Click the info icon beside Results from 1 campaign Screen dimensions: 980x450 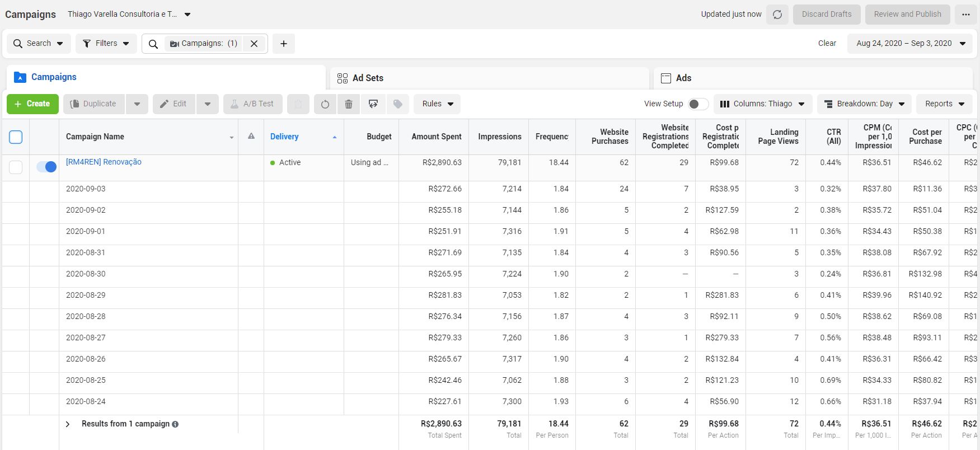pos(175,424)
